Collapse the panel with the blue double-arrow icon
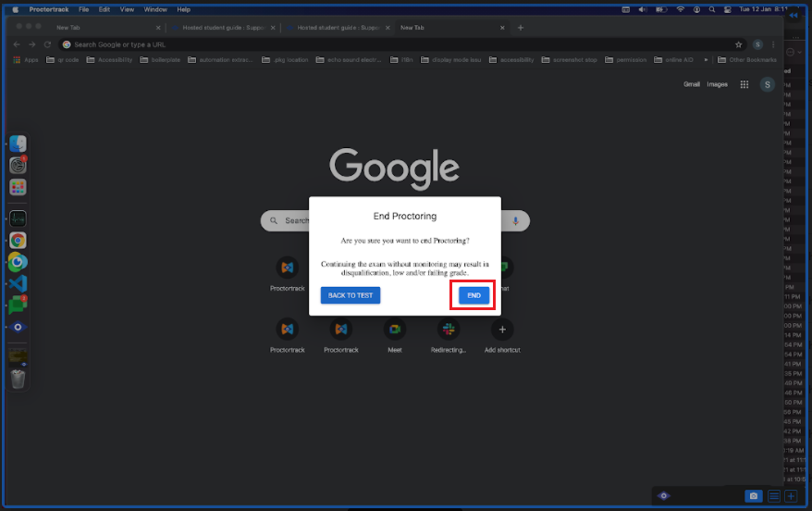Viewport: 812px width, 511px height. 794,16
